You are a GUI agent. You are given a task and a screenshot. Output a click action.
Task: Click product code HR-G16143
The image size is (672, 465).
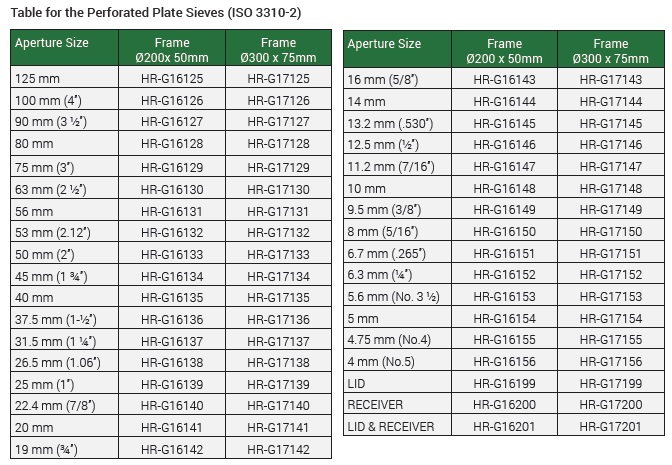(504, 79)
